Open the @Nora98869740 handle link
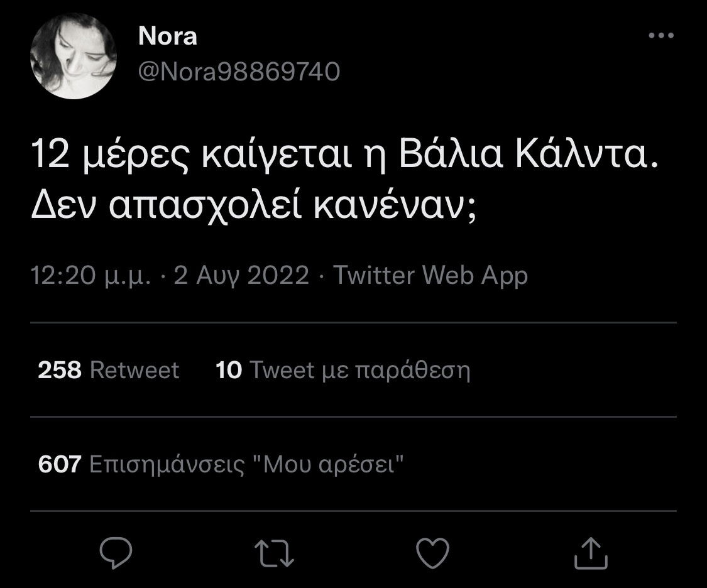This screenshot has height=588, width=707. click(x=239, y=72)
